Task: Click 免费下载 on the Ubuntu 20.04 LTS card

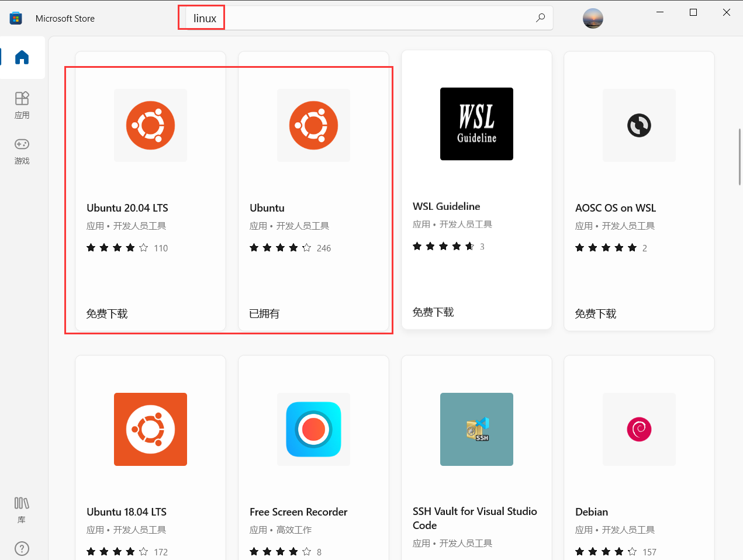Action: [107, 314]
